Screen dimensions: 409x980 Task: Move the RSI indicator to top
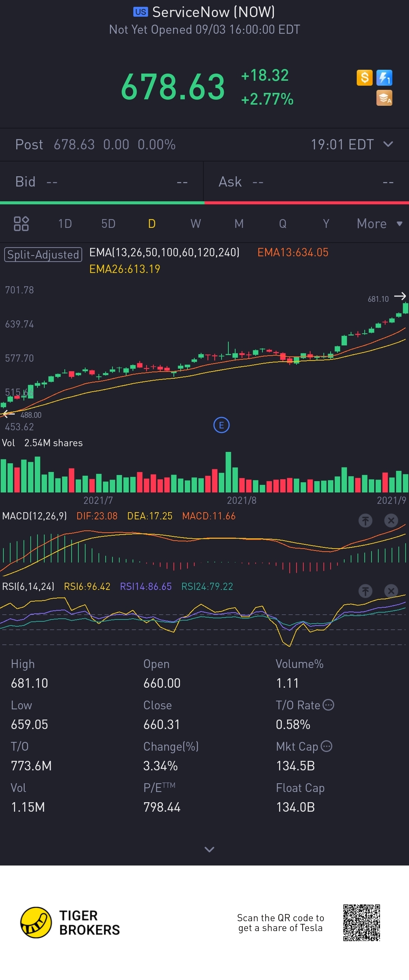366,591
